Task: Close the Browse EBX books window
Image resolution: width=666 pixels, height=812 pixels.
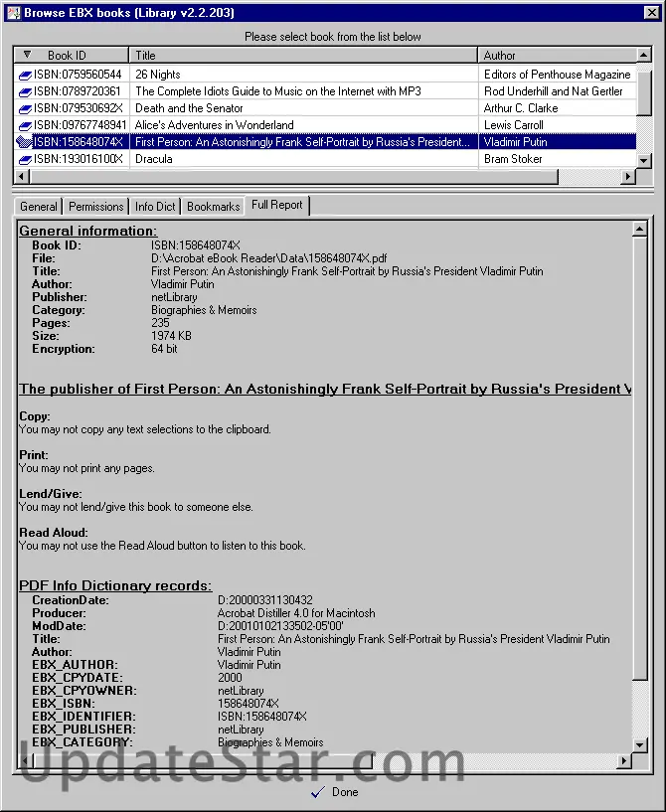Action: [x=651, y=13]
